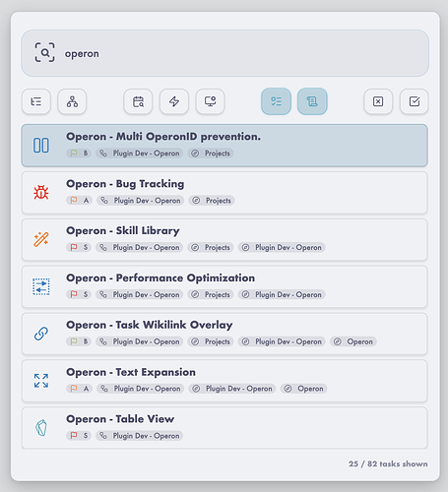Screen dimensions: 448x492
Task: Click the Operon tag on Task Wikilink Overlay
Action: point(353,341)
